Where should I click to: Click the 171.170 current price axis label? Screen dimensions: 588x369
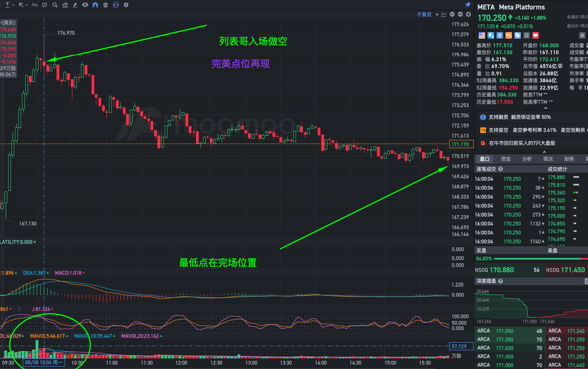click(461, 144)
